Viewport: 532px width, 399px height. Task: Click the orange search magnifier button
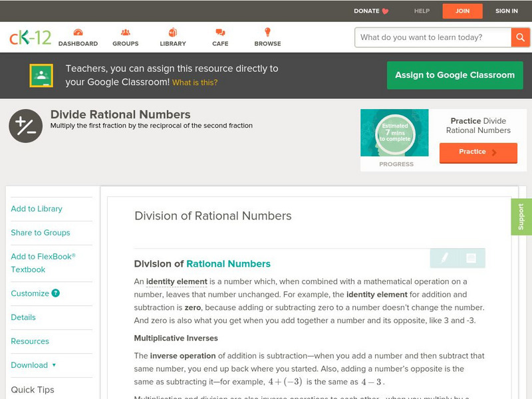(x=520, y=37)
